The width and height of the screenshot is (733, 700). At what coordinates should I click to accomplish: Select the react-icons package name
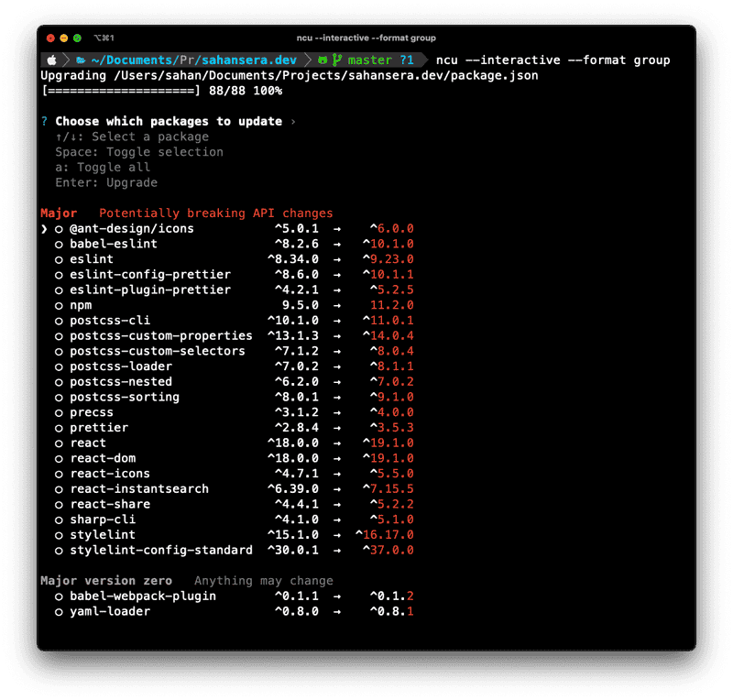coord(110,474)
